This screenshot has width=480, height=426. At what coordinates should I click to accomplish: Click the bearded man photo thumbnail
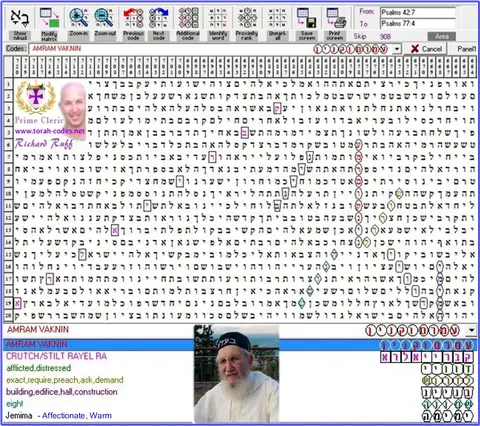(x=236, y=374)
